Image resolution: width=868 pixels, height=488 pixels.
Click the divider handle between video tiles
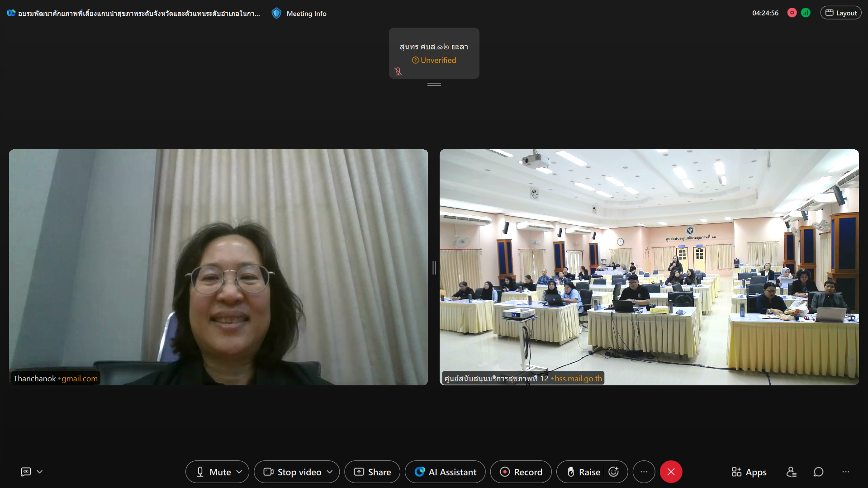(434, 267)
